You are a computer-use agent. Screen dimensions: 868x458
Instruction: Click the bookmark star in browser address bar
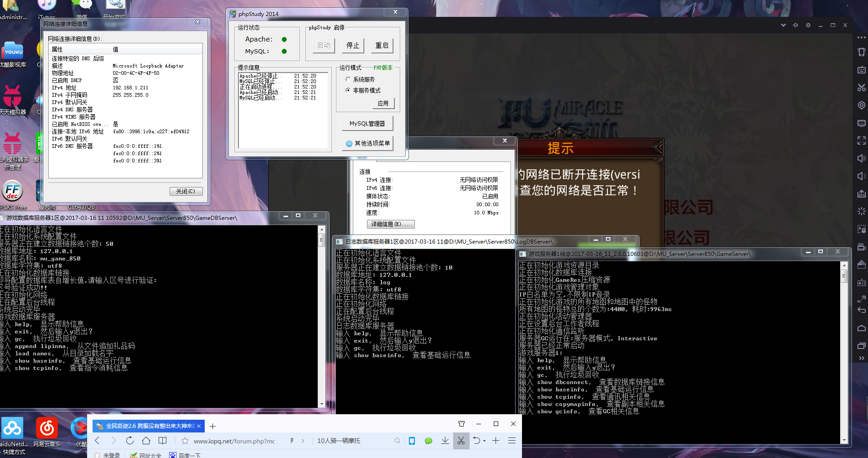click(185, 441)
